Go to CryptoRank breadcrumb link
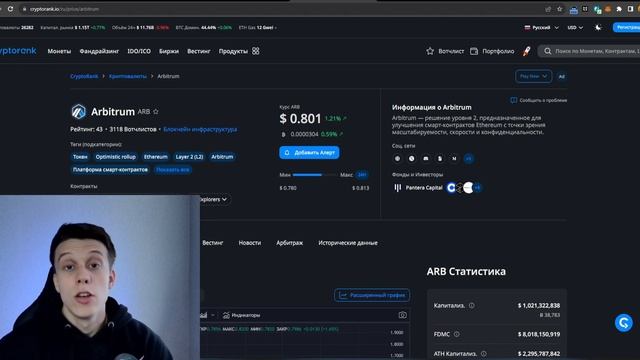This screenshot has width=640, height=360. coord(84,76)
